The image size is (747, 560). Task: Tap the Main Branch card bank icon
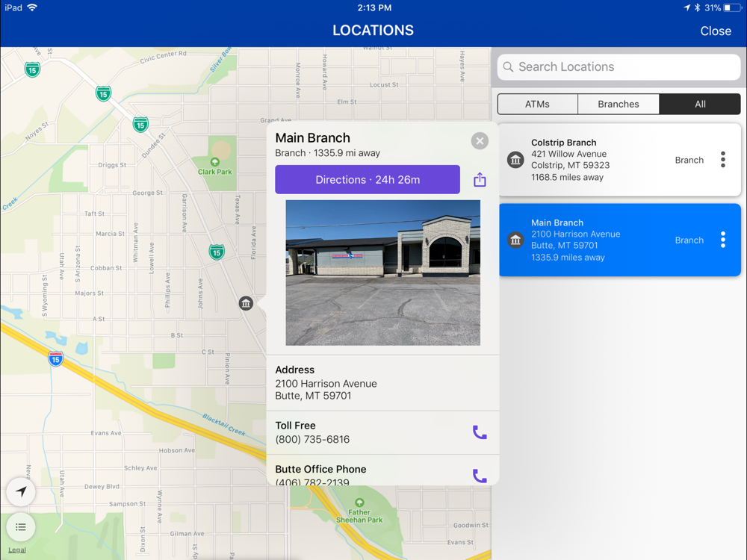pos(515,240)
